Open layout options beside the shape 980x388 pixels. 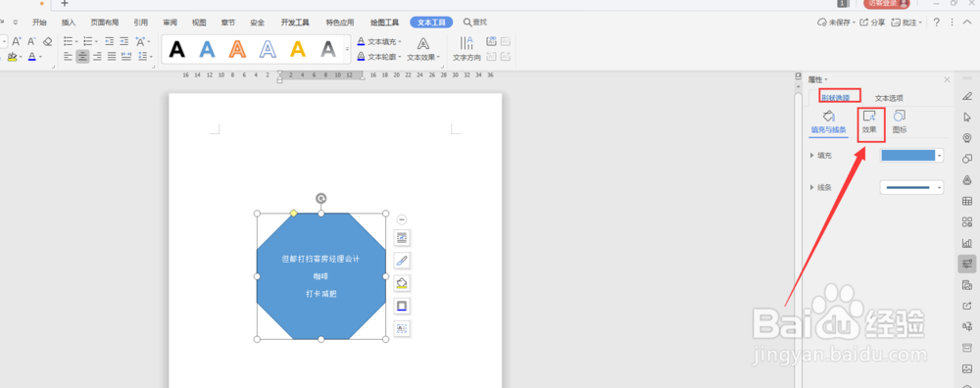tap(402, 237)
